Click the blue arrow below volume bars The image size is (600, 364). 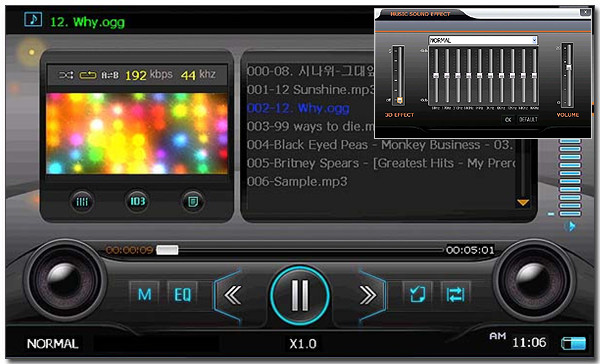point(570,226)
